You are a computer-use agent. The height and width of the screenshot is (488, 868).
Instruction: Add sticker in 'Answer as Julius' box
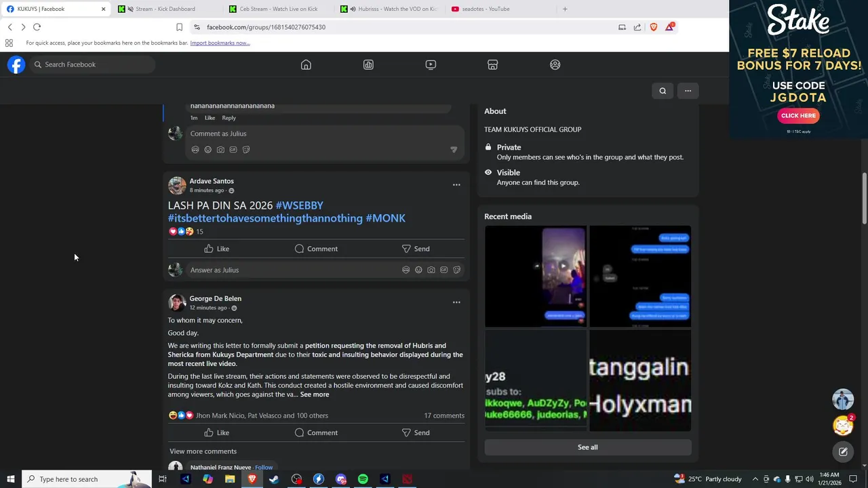tap(456, 270)
